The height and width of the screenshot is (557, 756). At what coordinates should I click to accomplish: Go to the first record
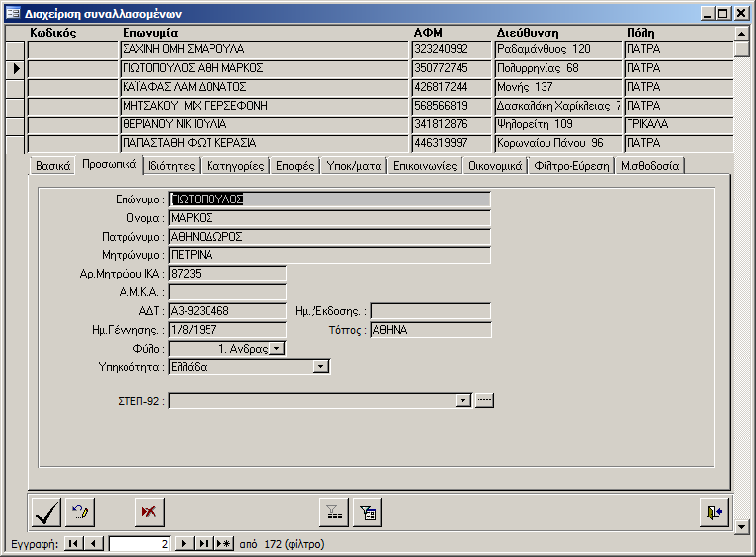pos(74,544)
